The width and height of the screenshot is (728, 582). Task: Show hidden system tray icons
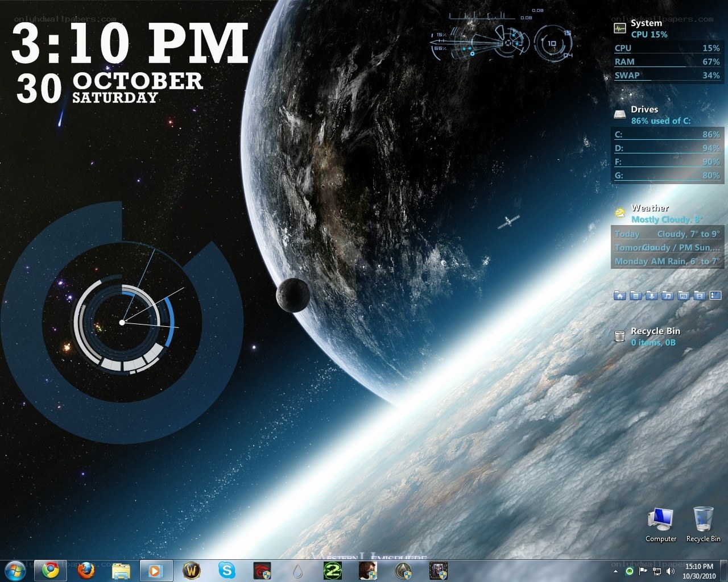(615, 571)
